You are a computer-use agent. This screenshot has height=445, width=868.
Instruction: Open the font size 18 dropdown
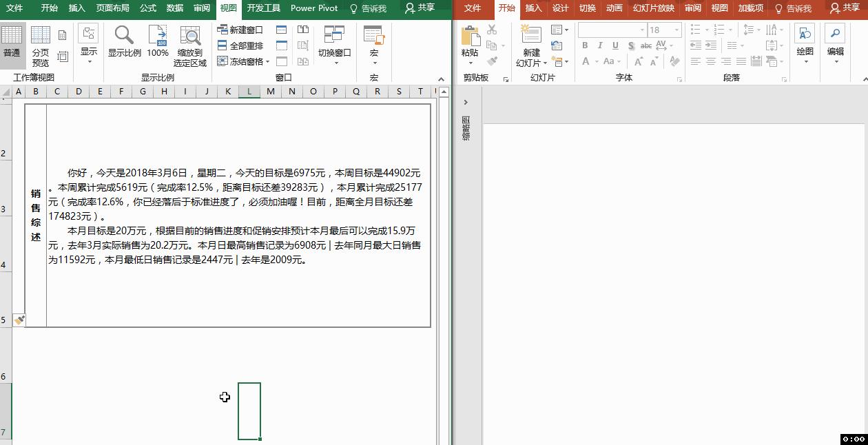(677, 30)
